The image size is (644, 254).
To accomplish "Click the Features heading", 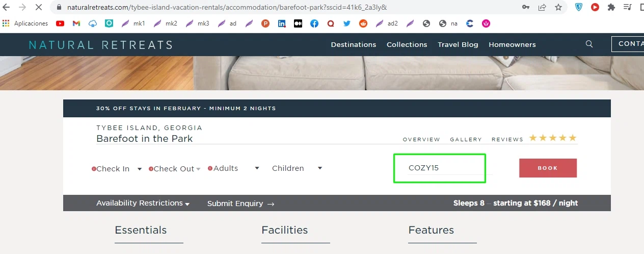I will pos(431,230).
